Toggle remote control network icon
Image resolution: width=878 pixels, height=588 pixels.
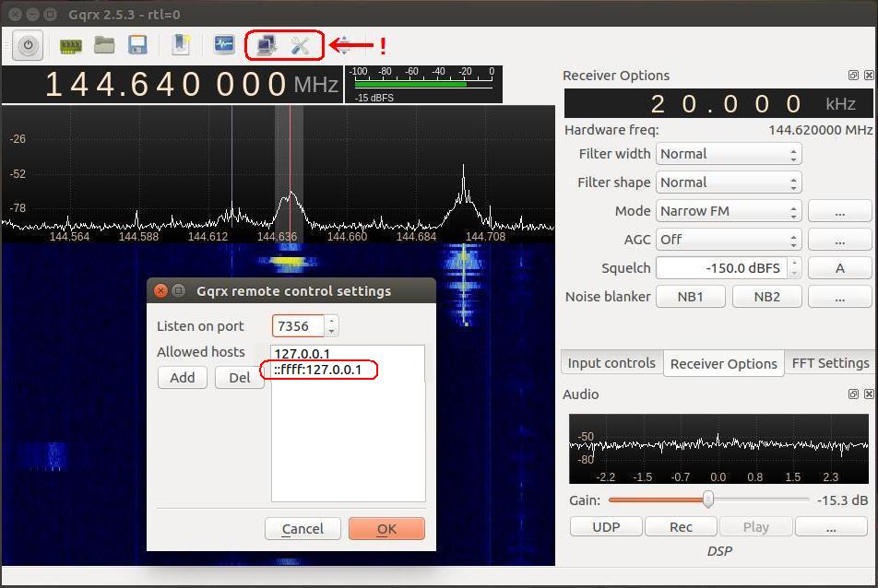click(266, 45)
